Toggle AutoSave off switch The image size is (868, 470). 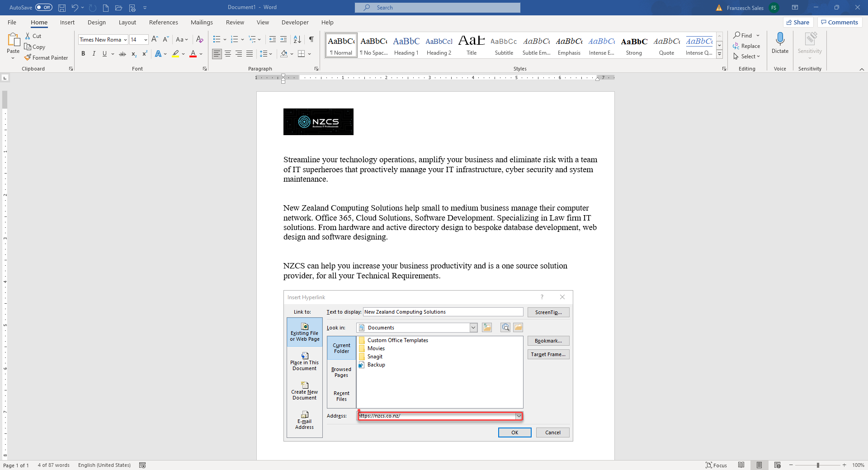44,7
